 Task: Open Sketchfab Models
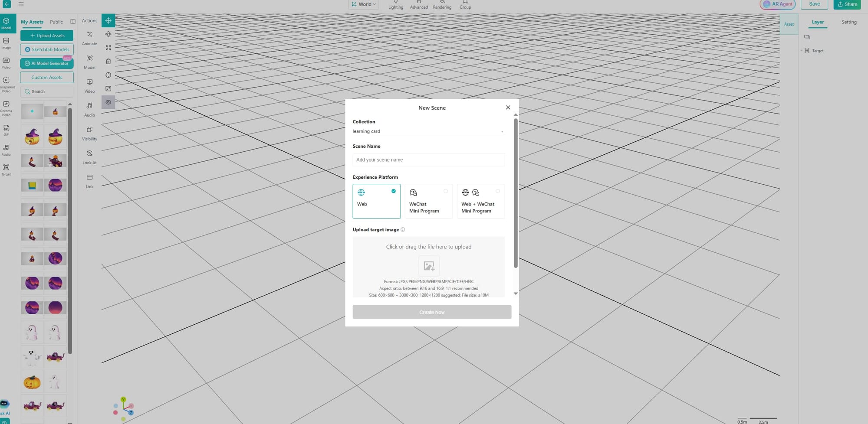47,49
